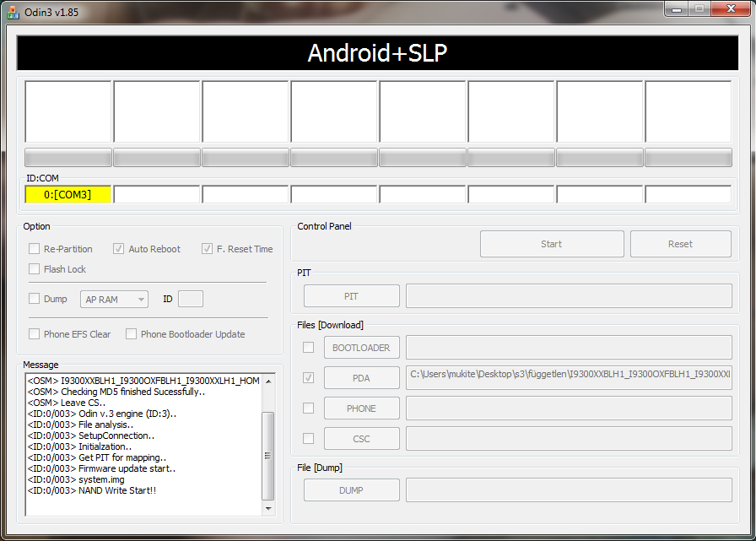Click the CSC browse button
Viewport: 756px width, 541px height.
pyautogui.click(x=362, y=439)
